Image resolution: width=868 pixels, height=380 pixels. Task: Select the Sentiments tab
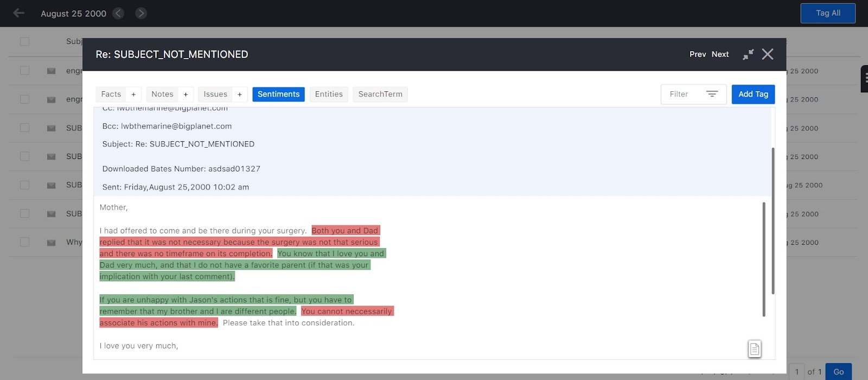[x=278, y=94]
